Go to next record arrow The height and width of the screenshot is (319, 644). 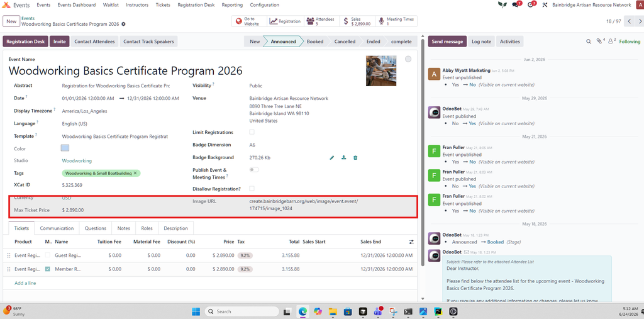point(639,21)
